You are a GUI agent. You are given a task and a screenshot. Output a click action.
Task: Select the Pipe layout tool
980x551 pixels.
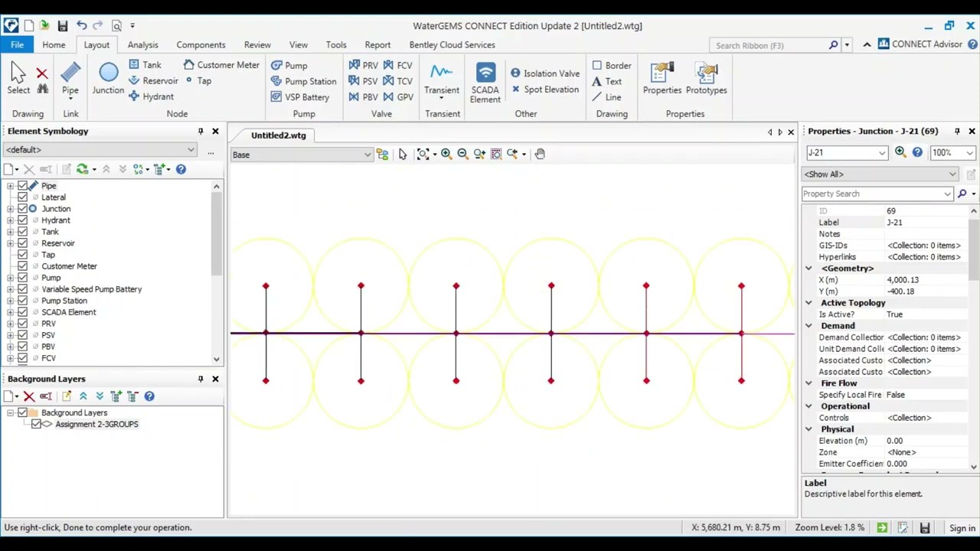70,80
